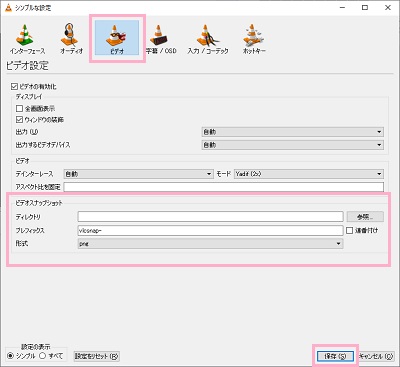The image size is (400, 367).
Task: Click the プレフィックス field containing vlcsnap-
Action: pos(210,230)
